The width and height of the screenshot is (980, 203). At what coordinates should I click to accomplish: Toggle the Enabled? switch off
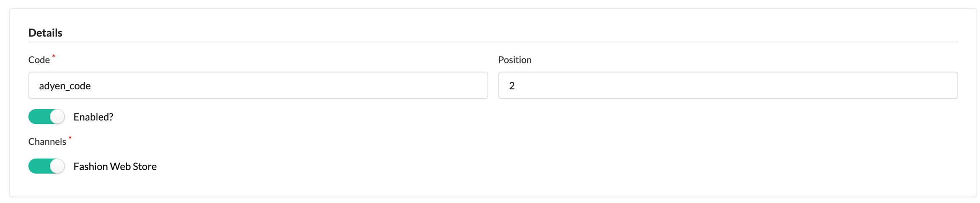[x=46, y=117]
